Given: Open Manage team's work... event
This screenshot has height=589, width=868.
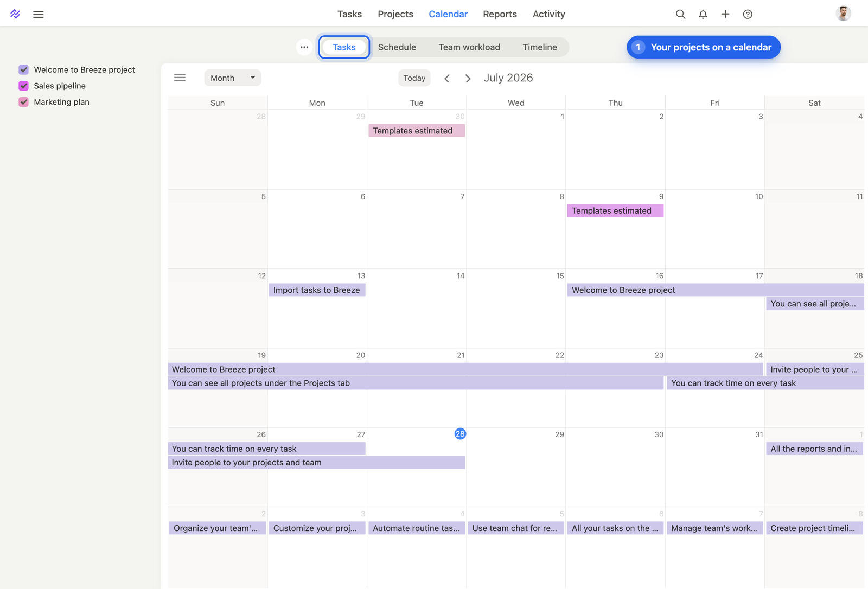Looking at the screenshot, I should 715,528.
